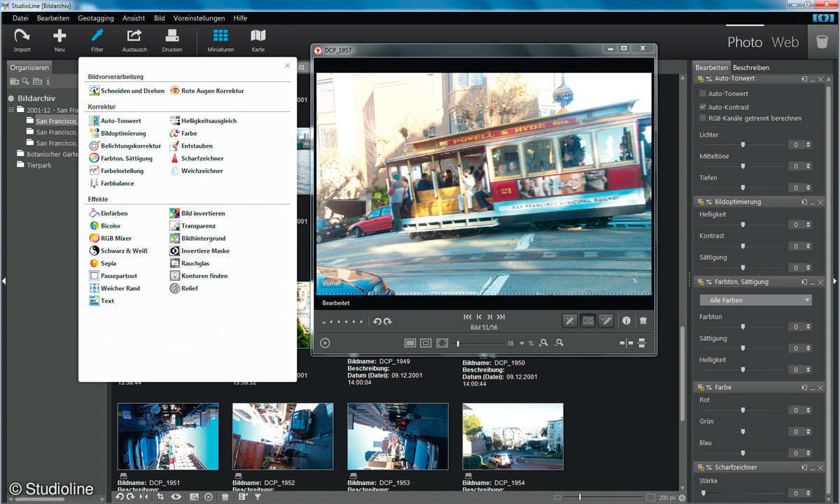
Task: Click the zoom-out magnifier in the viewer
Action: pyautogui.click(x=559, y=343)
